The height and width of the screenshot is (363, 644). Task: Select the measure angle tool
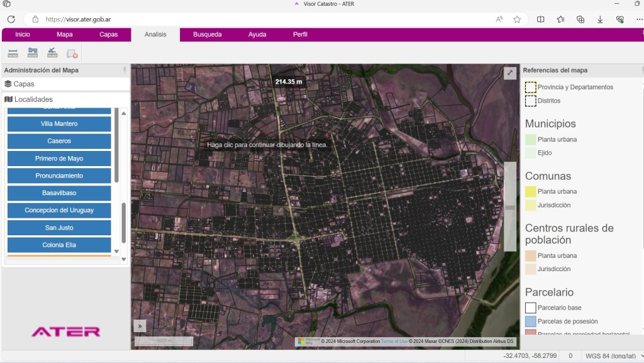tap(52, 53)
